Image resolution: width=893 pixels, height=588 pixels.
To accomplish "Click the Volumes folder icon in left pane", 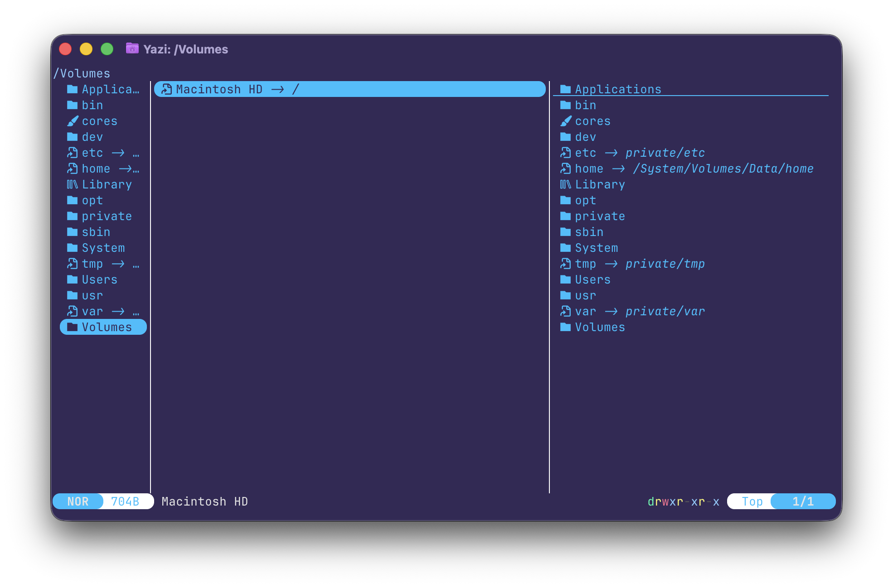I will [72, 327].
